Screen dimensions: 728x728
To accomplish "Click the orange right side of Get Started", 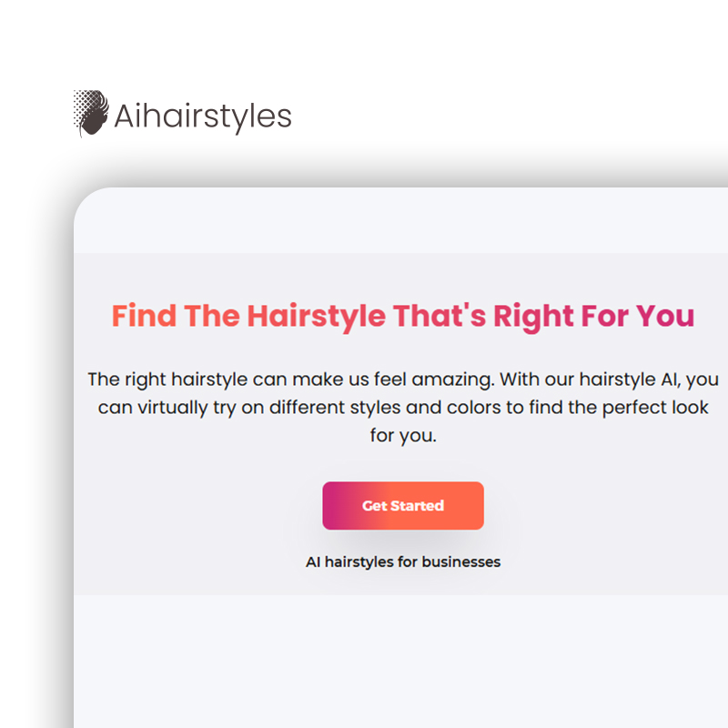I will pos(464,506).
